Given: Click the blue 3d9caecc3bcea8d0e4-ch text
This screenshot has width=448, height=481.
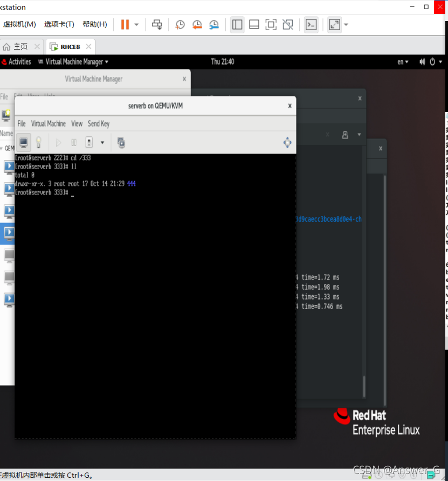Looking at the screenshot, I should 328,219.
